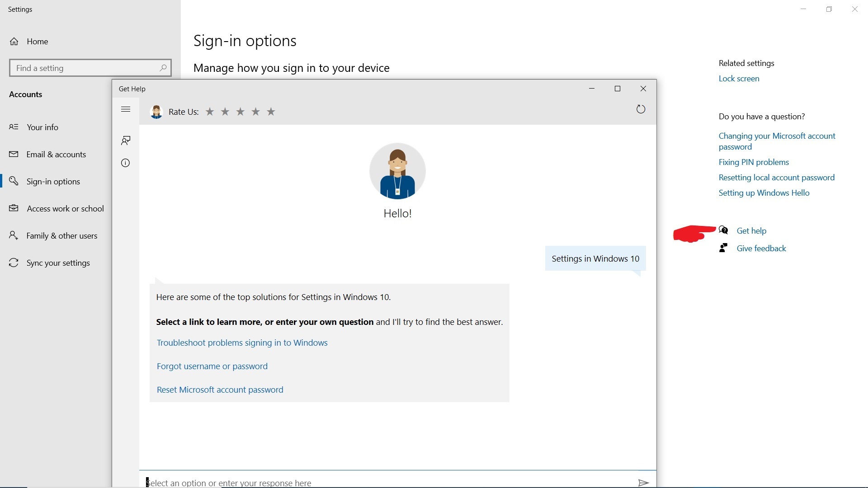868x488 pixels.
Task: Open Troubleshoot problems signing in to Windows
Action: click(242, 343)
